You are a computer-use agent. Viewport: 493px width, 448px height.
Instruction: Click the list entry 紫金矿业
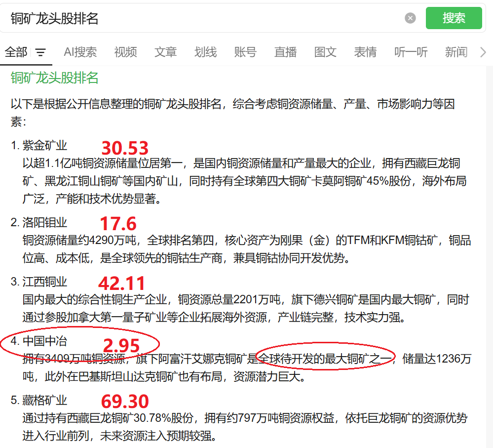point(44,146)
